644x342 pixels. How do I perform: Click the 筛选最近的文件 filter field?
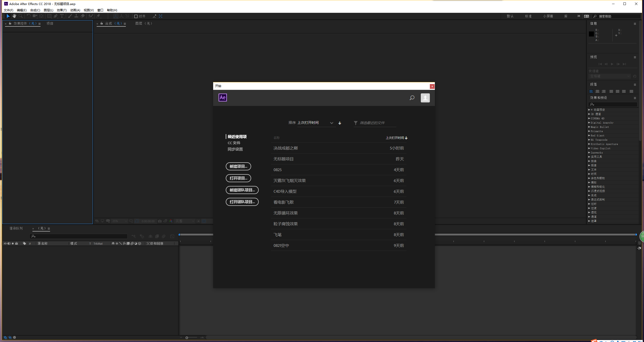(x=375, y=123)
